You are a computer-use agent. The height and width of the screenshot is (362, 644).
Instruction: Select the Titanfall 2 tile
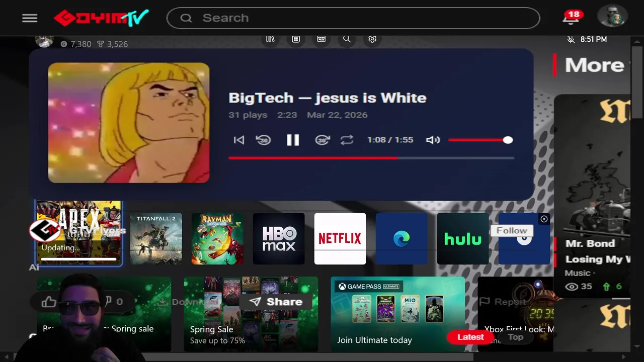tap(156, 238)
